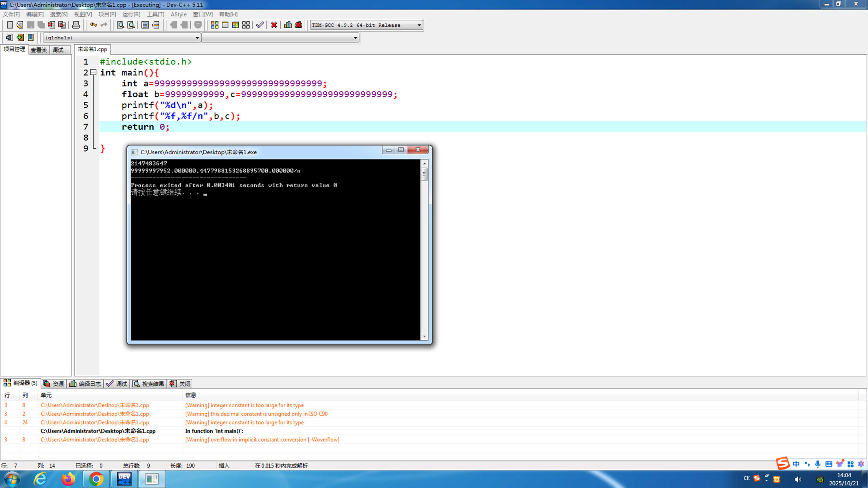Click the Print toolbar icon
868x488 pixels.
click(76, 25)
